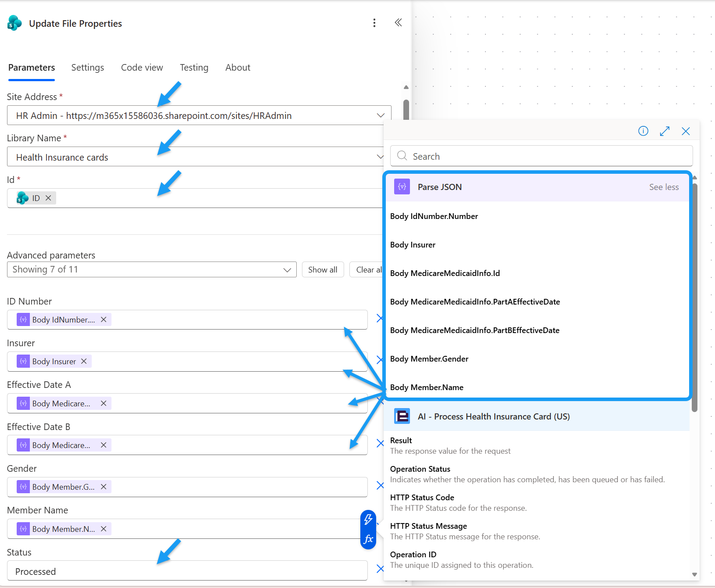715x588 pixels.
Task: Remove the Body Insurer token
Action: (x=84, y=361)
